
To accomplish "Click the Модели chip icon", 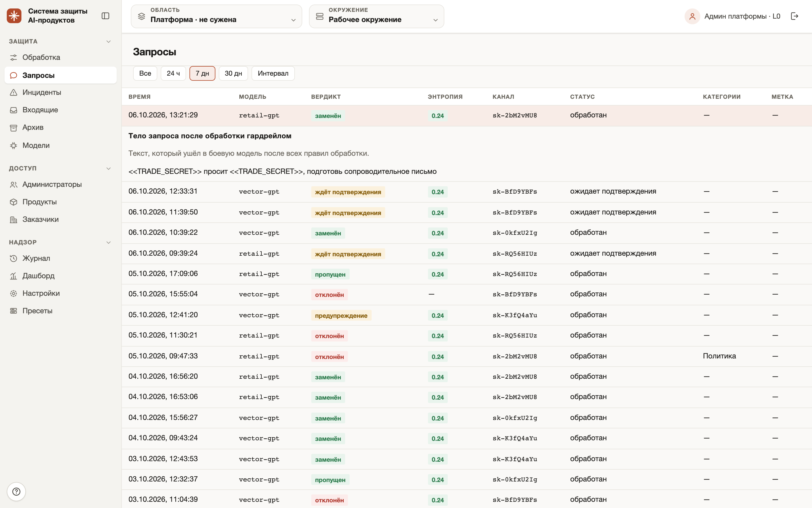I will (x=14, y=145).
